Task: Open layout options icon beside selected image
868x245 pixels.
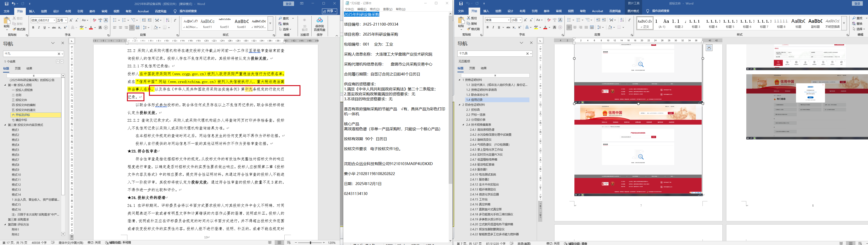Action: click(x=709, y=48)
